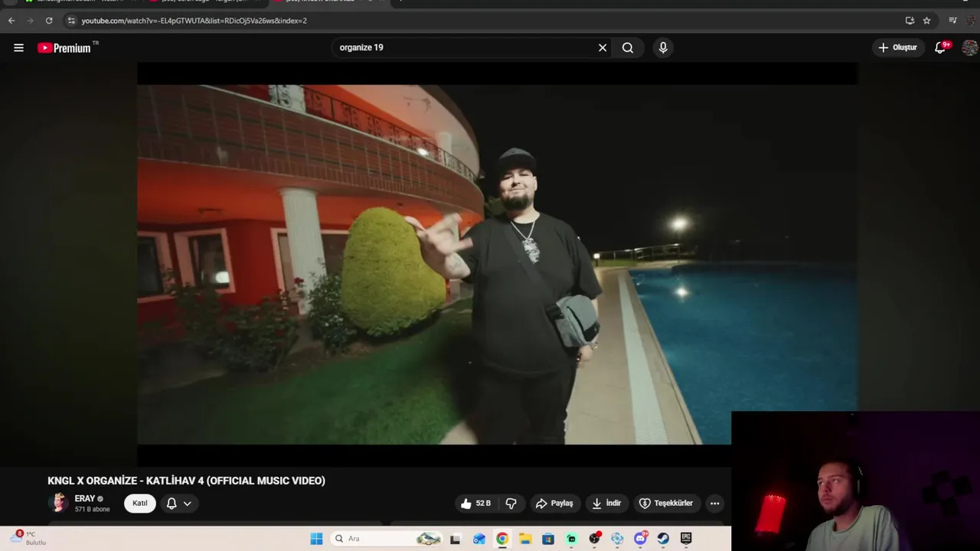Open the weather widget on the taskbar
Image resolution: width=980 pixels, height=551 pixels.
coord(27,538)
